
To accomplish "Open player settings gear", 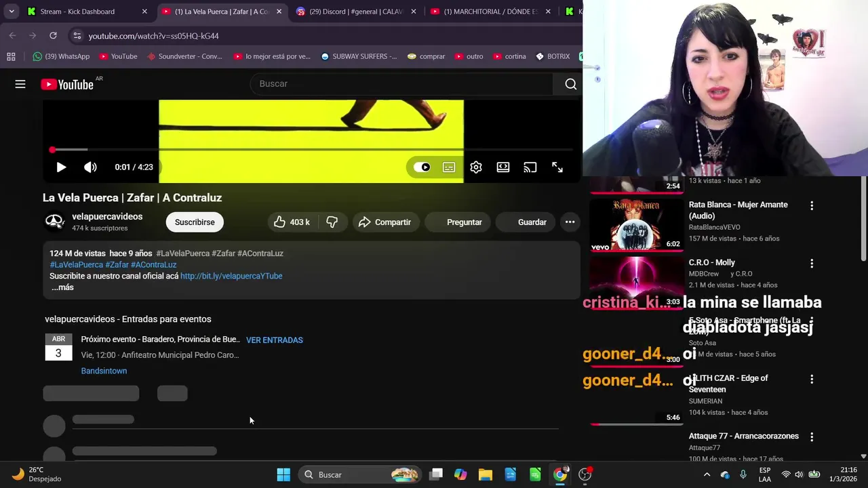I will pos(476,167).
